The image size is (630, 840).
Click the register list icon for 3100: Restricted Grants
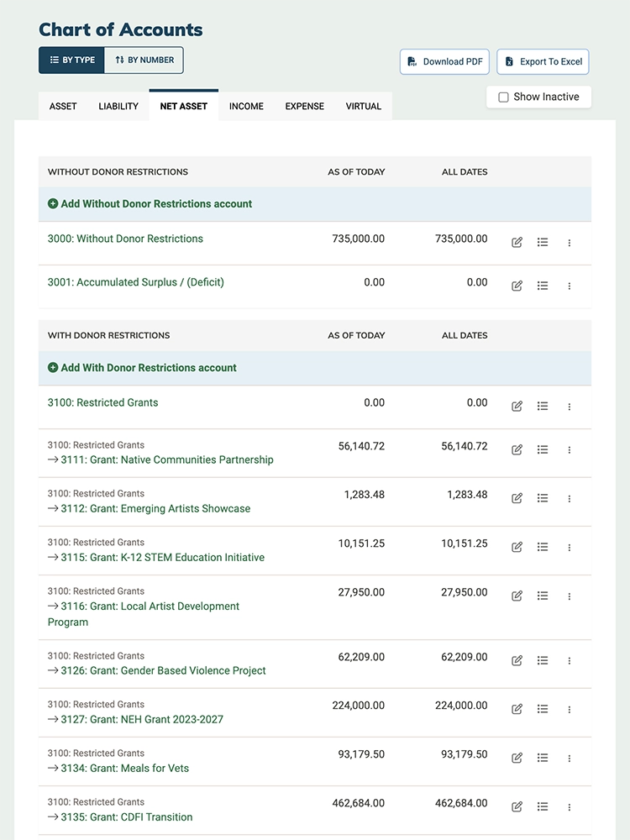point(543,406)
